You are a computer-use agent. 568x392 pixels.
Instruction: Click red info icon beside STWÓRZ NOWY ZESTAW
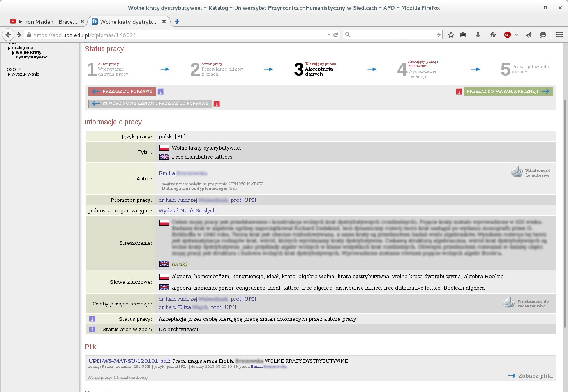coord(217,104)
